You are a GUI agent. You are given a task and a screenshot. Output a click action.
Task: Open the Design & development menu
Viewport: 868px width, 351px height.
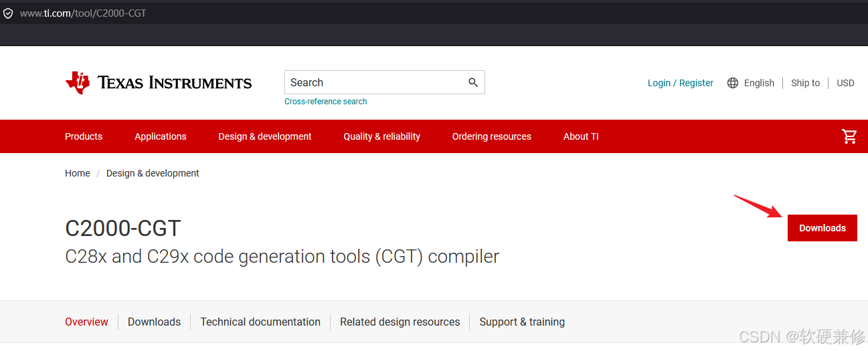(x=265, y=136)
